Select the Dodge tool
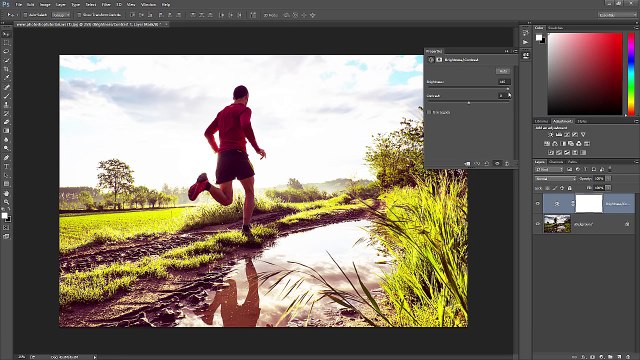This screenshot has width=640, height=360. [6, 148]
